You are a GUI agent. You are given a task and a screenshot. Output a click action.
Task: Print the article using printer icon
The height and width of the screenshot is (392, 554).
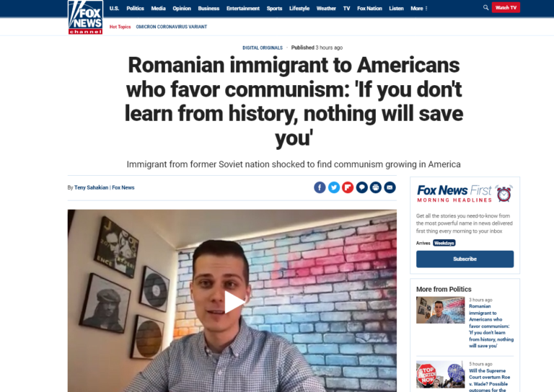(376, 187)
